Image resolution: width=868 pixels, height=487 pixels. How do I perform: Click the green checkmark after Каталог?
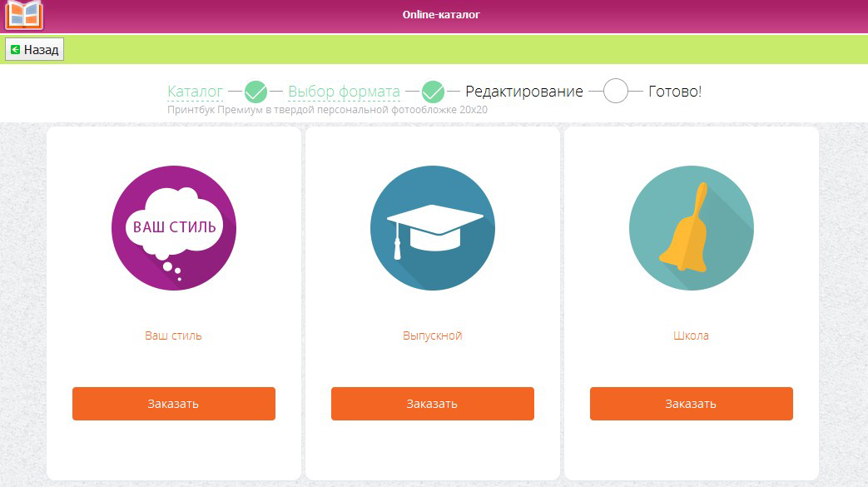coord(255,92)
